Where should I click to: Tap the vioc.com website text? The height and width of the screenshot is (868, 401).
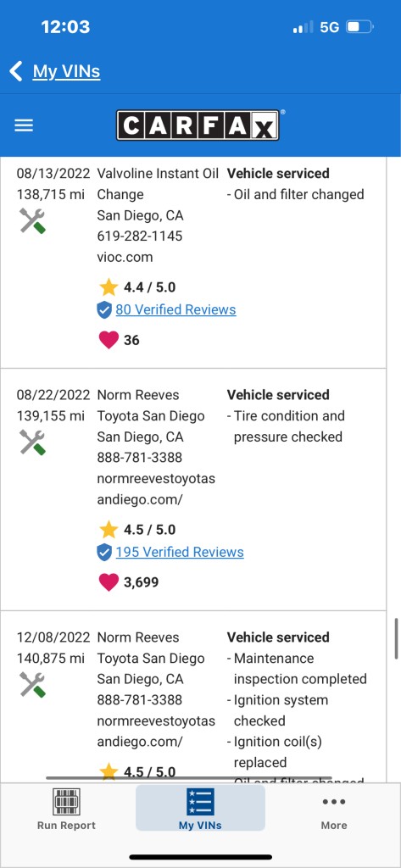(125, 258)
